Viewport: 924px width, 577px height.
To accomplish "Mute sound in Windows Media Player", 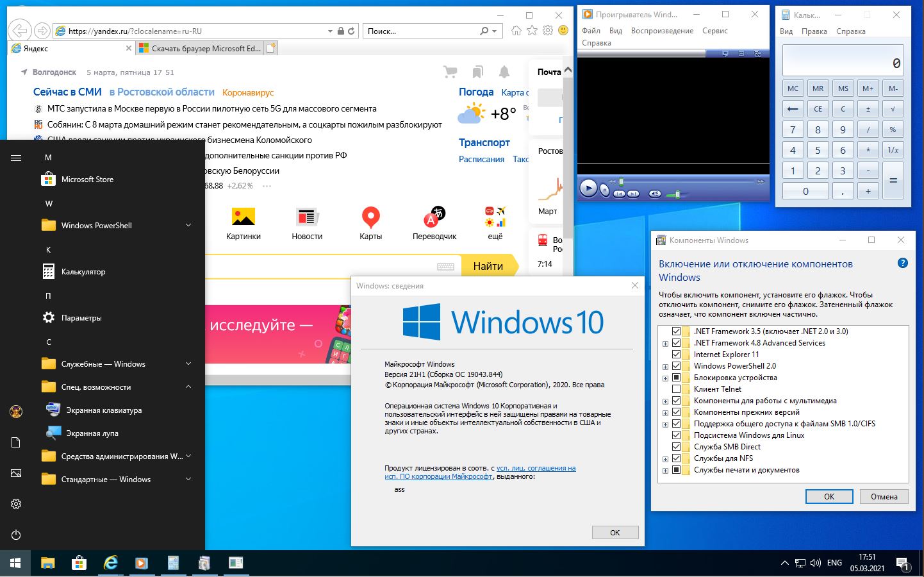I will point(654,193).
